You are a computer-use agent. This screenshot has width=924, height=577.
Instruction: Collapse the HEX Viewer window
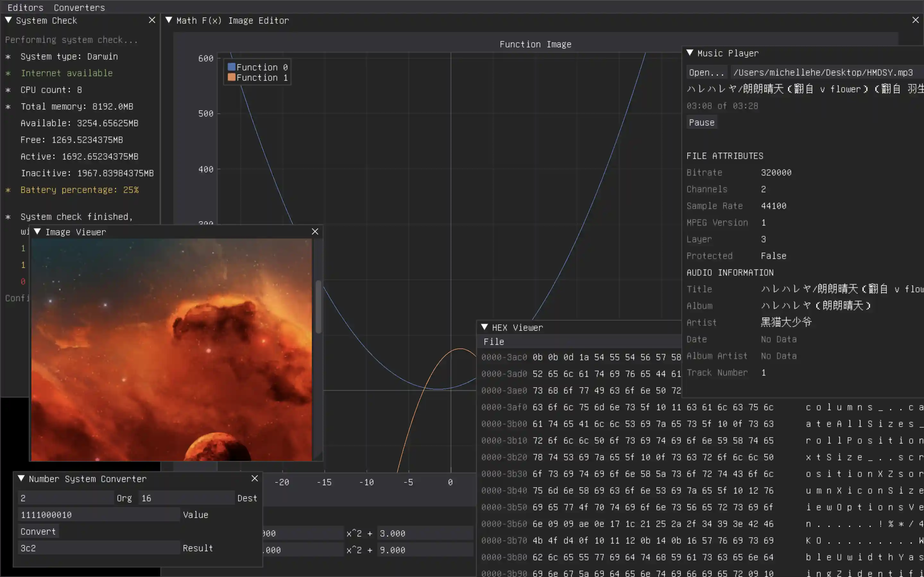coord(484,327)
